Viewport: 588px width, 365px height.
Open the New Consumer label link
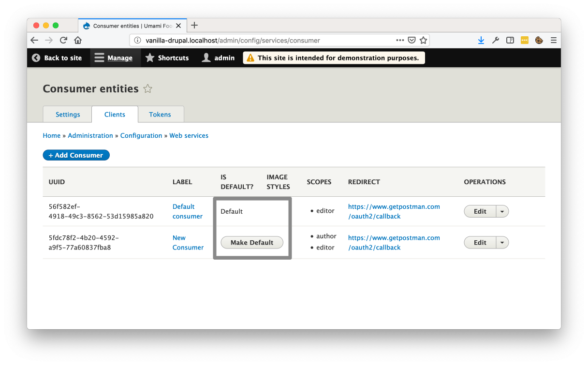tap(188, 243)
